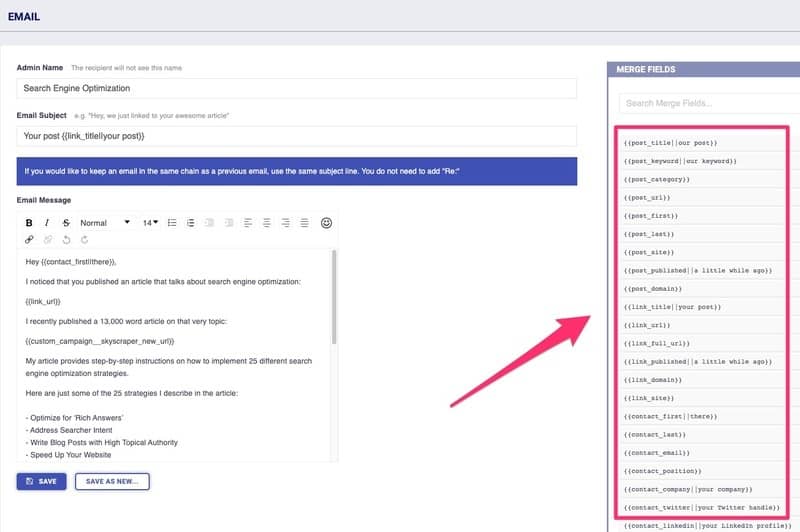Open the Normal paragraph style dropdown
Viewport: 800px width, 532px height.
tap(105, 223)
